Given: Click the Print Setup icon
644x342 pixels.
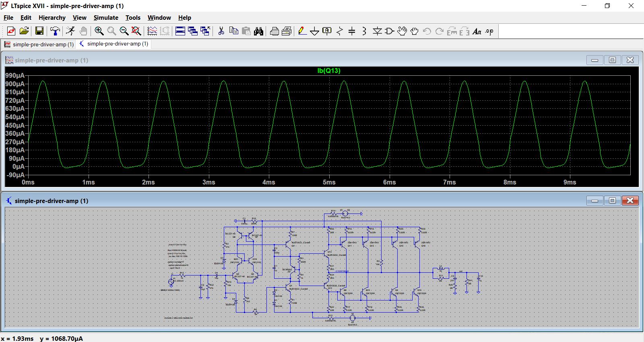Looking at the screenshot, I should pyautogui.click(x=275, y=31).
